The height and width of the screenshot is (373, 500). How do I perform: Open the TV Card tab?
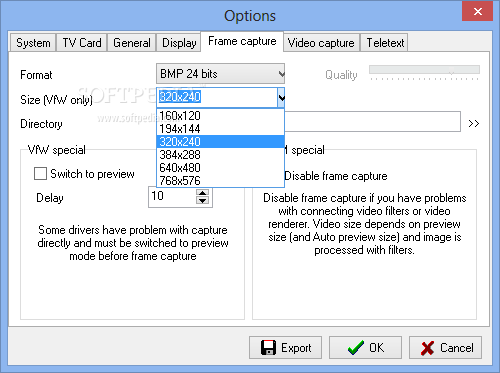(82, 43)
